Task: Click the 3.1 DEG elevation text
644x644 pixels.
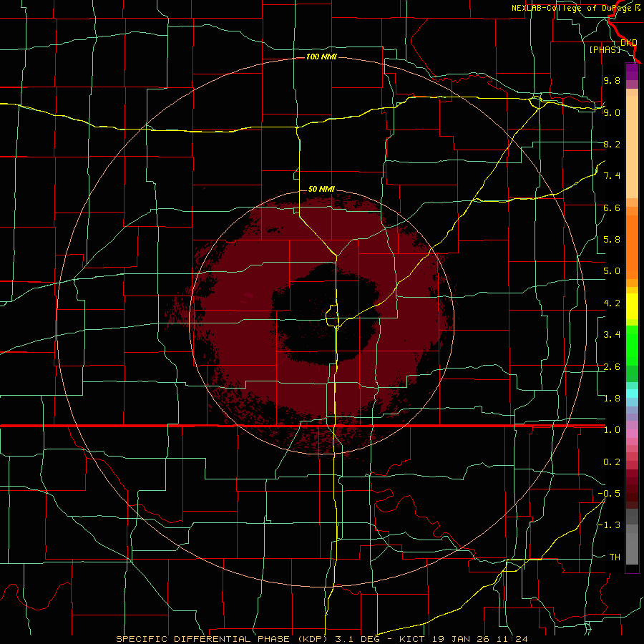Action: (358, 639)
